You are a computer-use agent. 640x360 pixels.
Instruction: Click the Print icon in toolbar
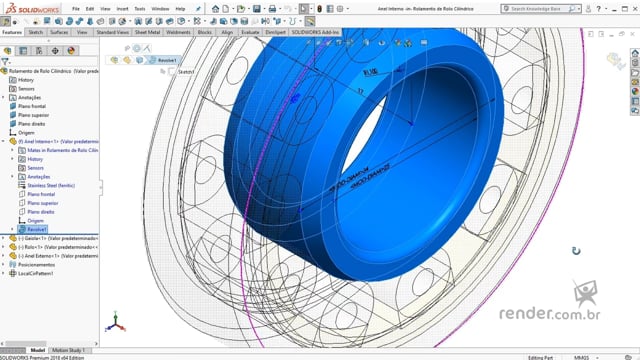272,9
